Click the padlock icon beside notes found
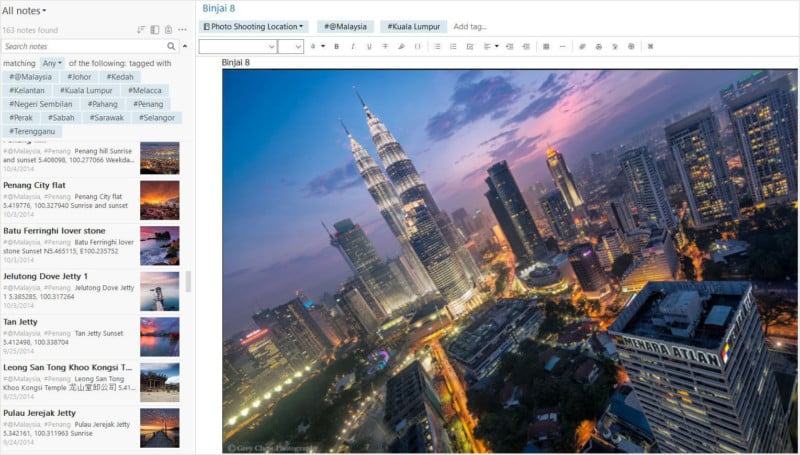 [168, 30]
